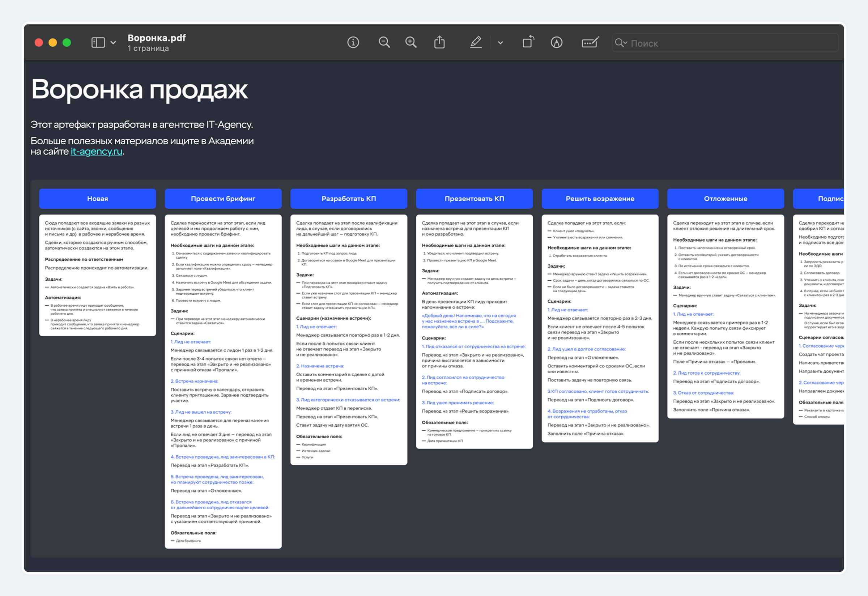This screenshot has height=596, width=868.
Task: Open the form filling tool
Action: click(x=591, y=42)
